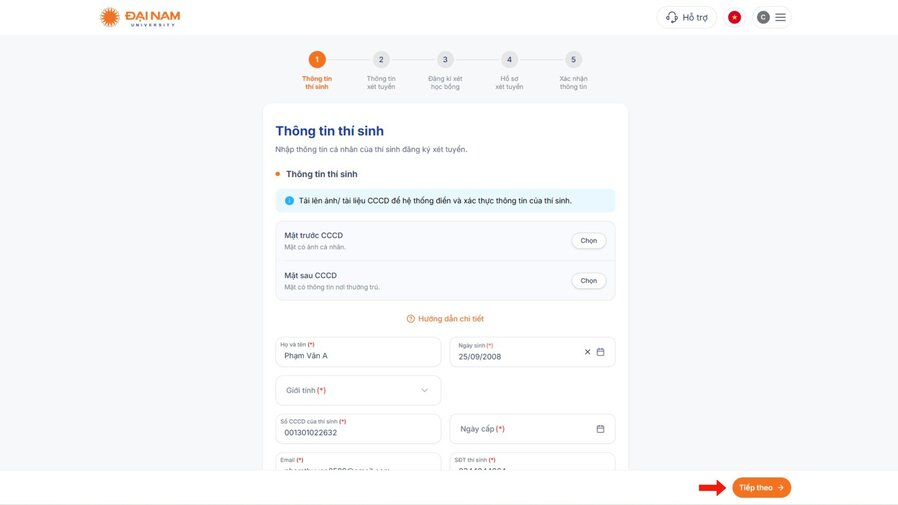This screenshot has height=505, width=898.
Task: Go to step 5 Xác nhận thông tin
Action: pyautogui.click(x=573, y=70)
